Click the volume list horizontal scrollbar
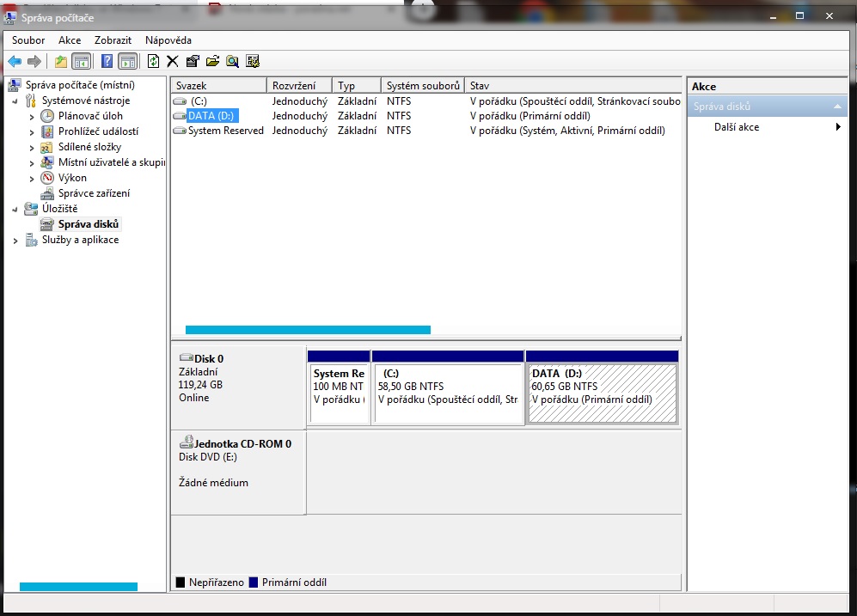857x616 pixels. [309, 330]
